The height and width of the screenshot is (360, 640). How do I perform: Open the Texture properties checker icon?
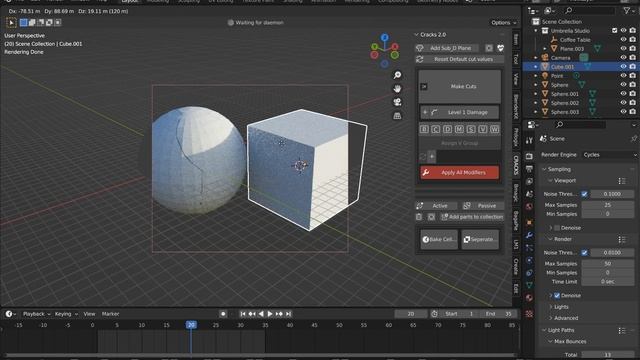click(x=529, y=314)
